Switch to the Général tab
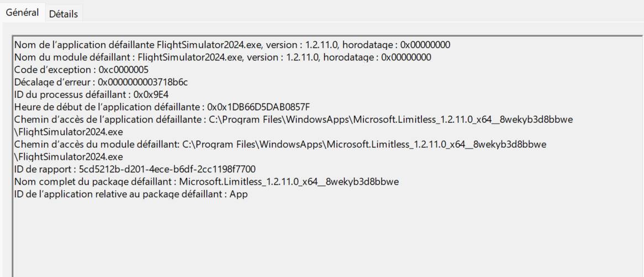Viewport: 644px width, 277px height. tap(22, 12)
